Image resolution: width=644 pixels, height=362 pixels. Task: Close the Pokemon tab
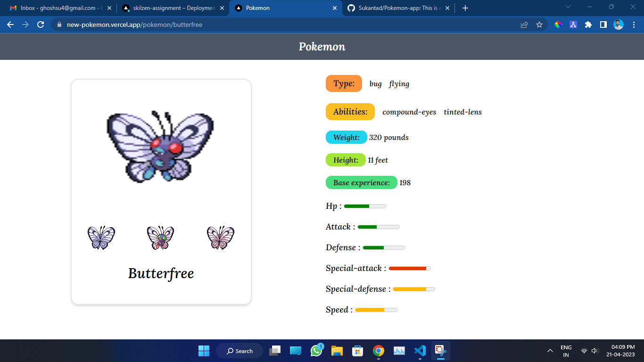[x=335, y=8]
